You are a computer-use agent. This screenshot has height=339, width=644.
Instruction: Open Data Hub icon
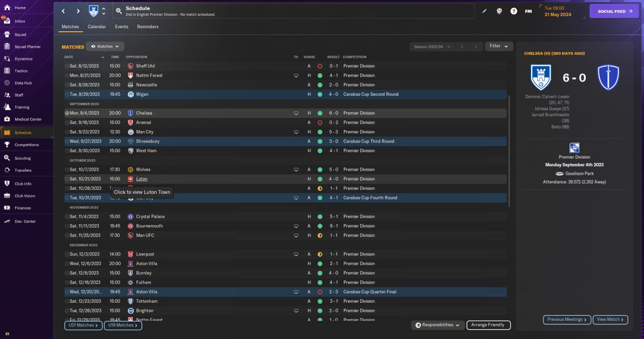(7, 83)
